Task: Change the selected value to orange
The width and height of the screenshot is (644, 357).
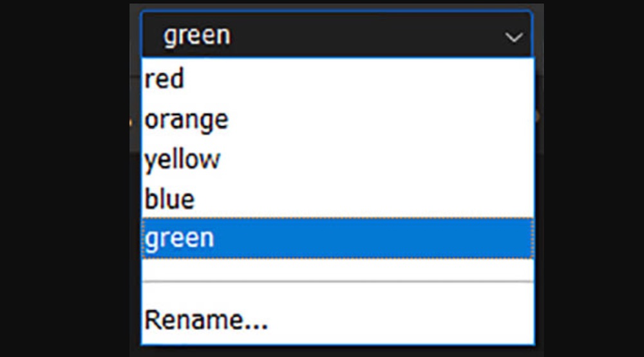Action: click(x=186, y=120)
